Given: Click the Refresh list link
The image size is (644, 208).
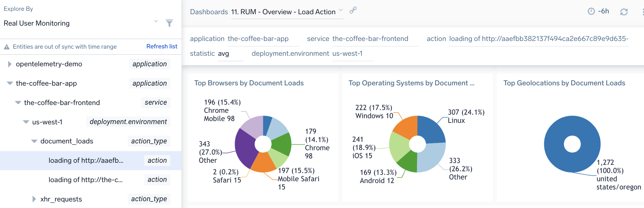Looking at the screenshot, I should coord(162,46).
